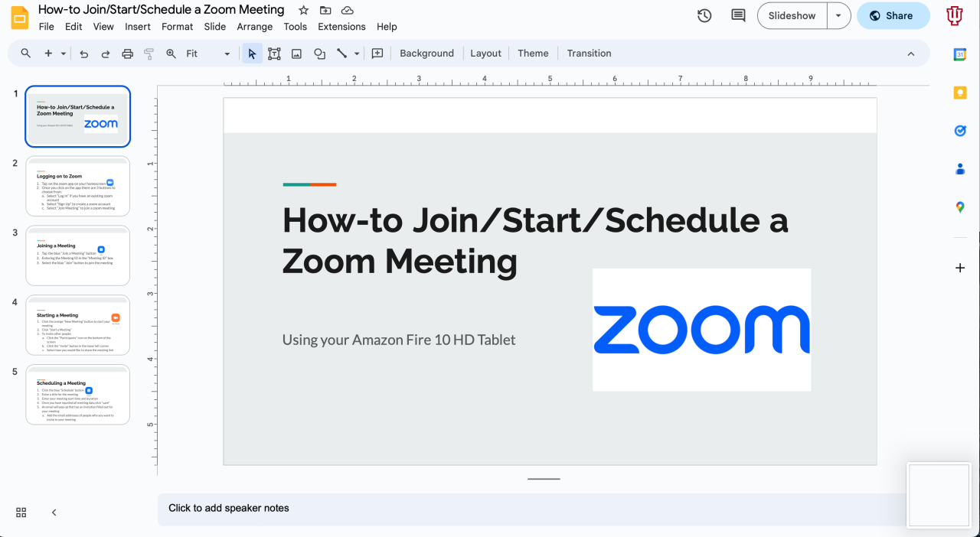This screenshot has height=537, width=980.
Task: Open Google Maps side panel
Action: click(960, 207)
